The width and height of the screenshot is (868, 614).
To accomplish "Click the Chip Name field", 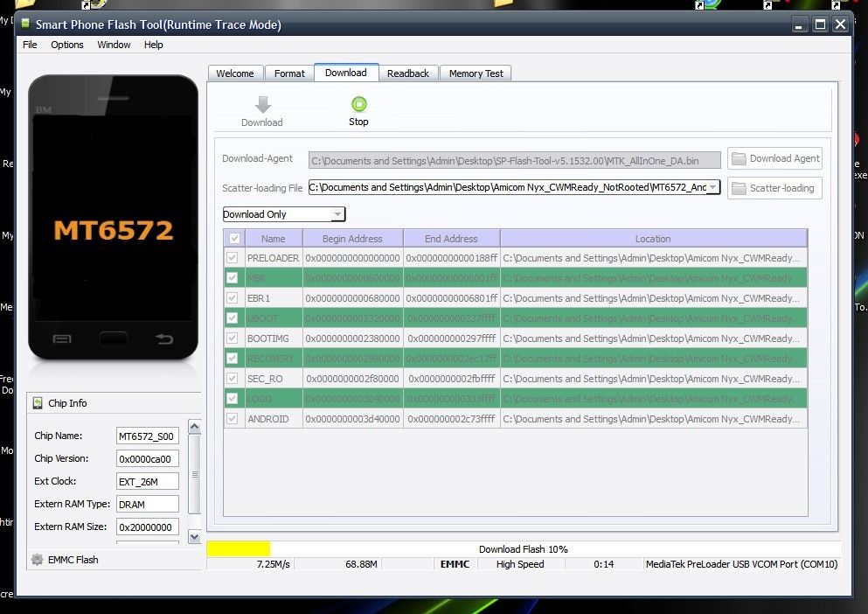I will coord(147,436).
